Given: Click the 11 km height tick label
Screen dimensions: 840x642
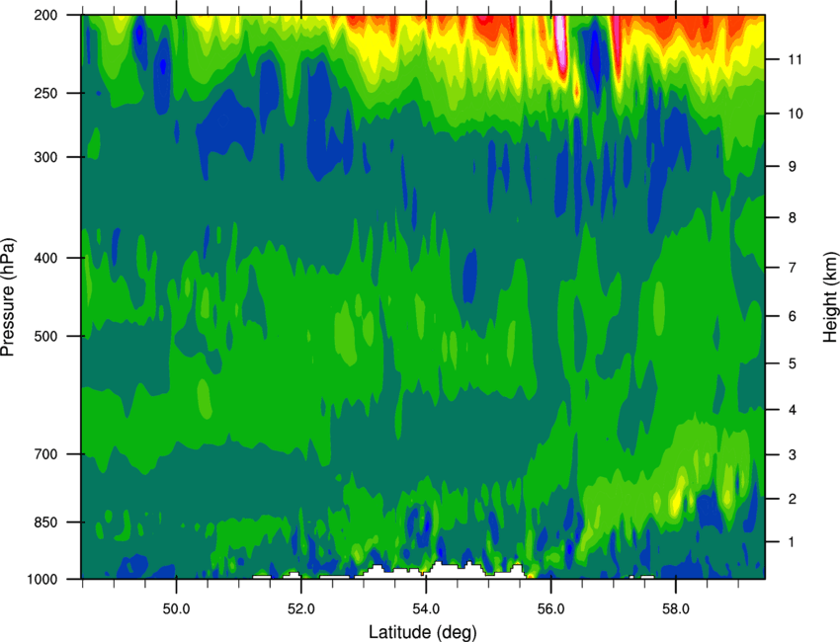Looking at the screenshot, I should coord(795,59).
